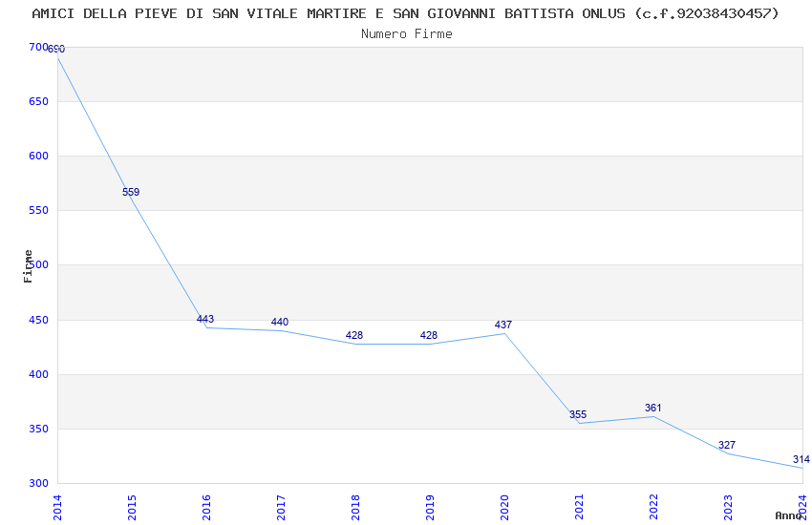Click the 2021 x-axis year label
Viewport: 812px width, 525px height.
pos(580,508)
